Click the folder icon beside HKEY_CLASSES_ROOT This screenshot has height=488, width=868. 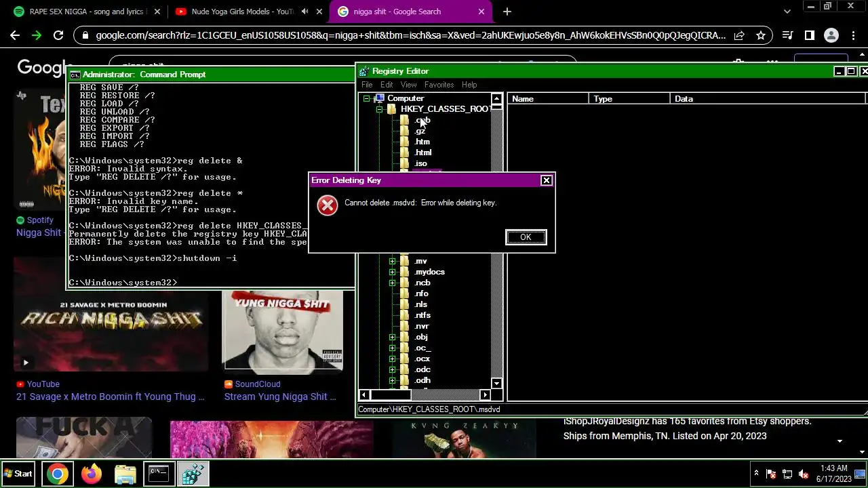[392, 109]
